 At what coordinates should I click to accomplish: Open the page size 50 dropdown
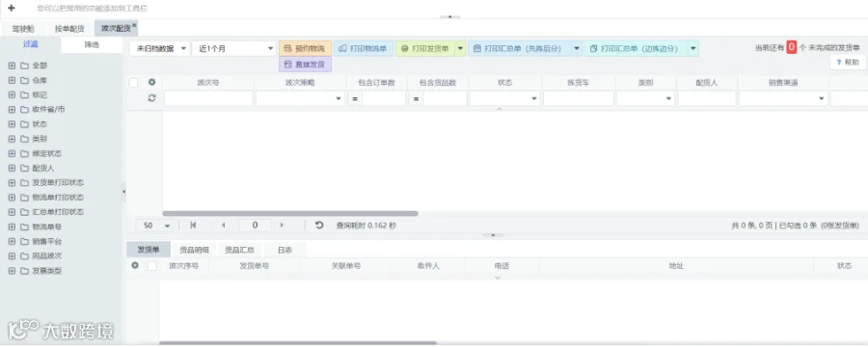155,226
